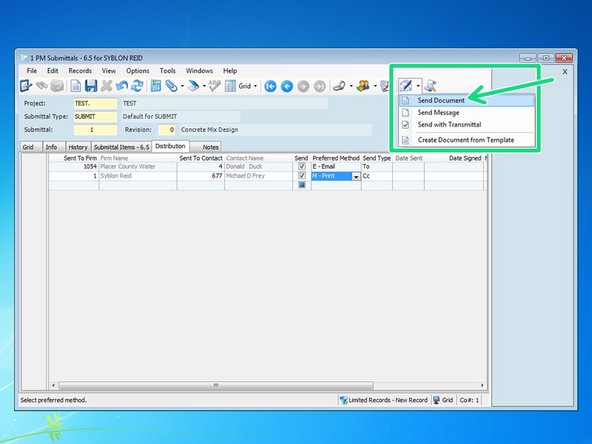Toggle Send checkbox in empty row
The width and height of the screenshot is (592, 444).
click(x=302, y=185)
